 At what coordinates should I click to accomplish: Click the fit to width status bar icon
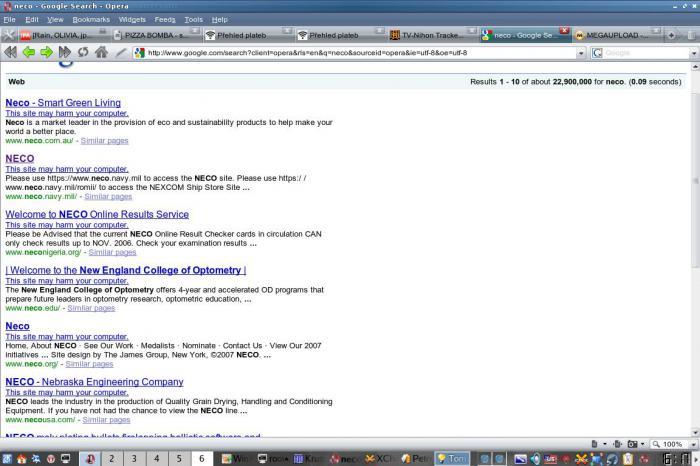(x=618, y=444)
